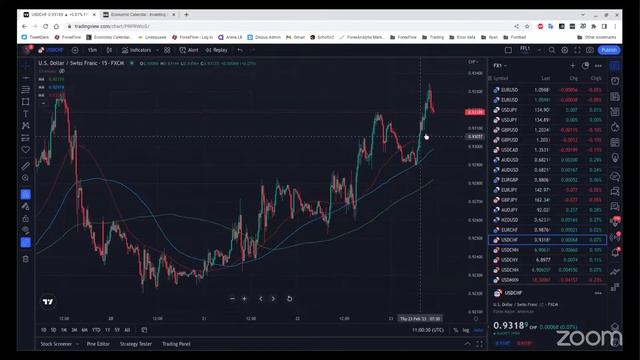The width and height of the screenshot is (640, 360).
Task: Open chat bubble icon in right sidebar
Action: [615, 176]
